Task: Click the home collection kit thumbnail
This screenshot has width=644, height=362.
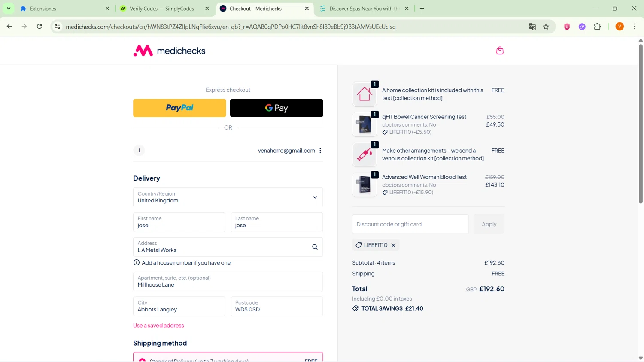Action: (365, 94)
